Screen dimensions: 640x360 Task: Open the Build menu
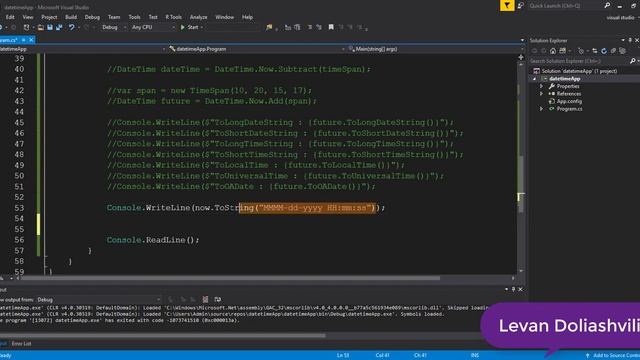click(71, 17)
